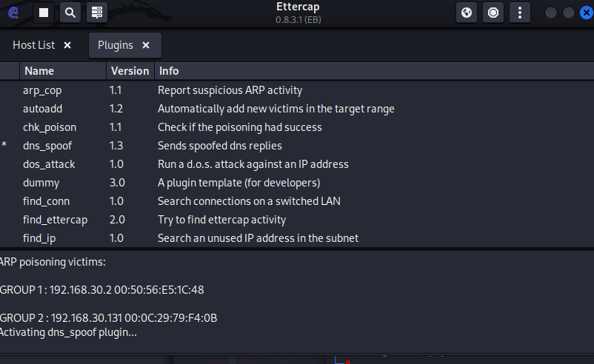Open the MITM menu globe icon
This screenshot has width=594, height=364.
click(467, 13)
